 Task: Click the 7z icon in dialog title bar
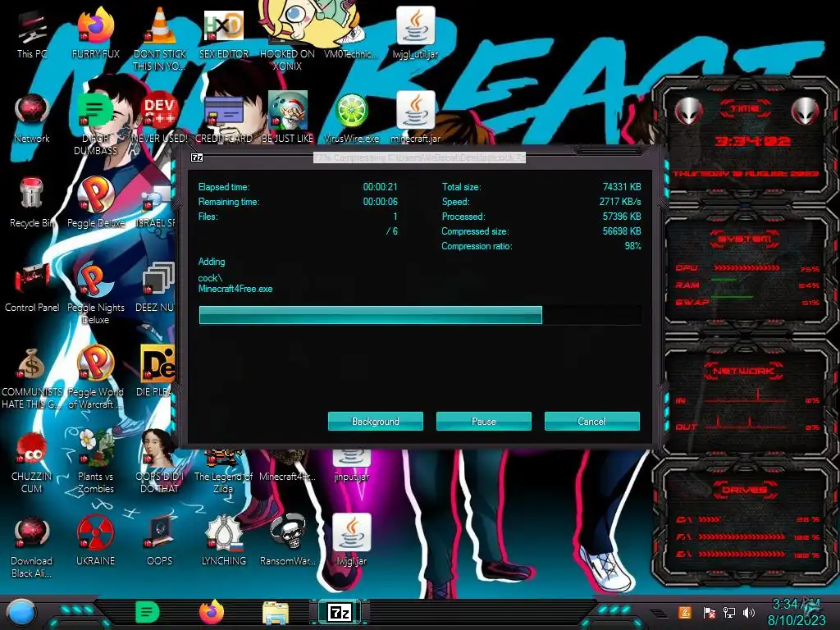point(197,157)
